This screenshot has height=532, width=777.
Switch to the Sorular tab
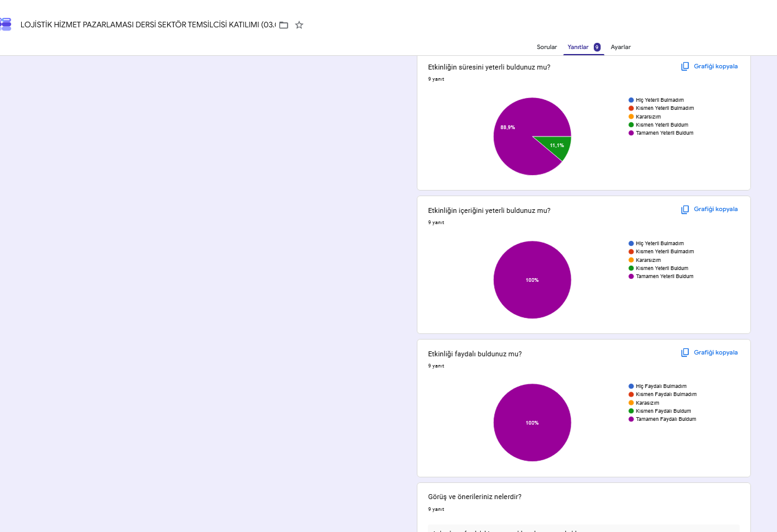pos(547,47)
